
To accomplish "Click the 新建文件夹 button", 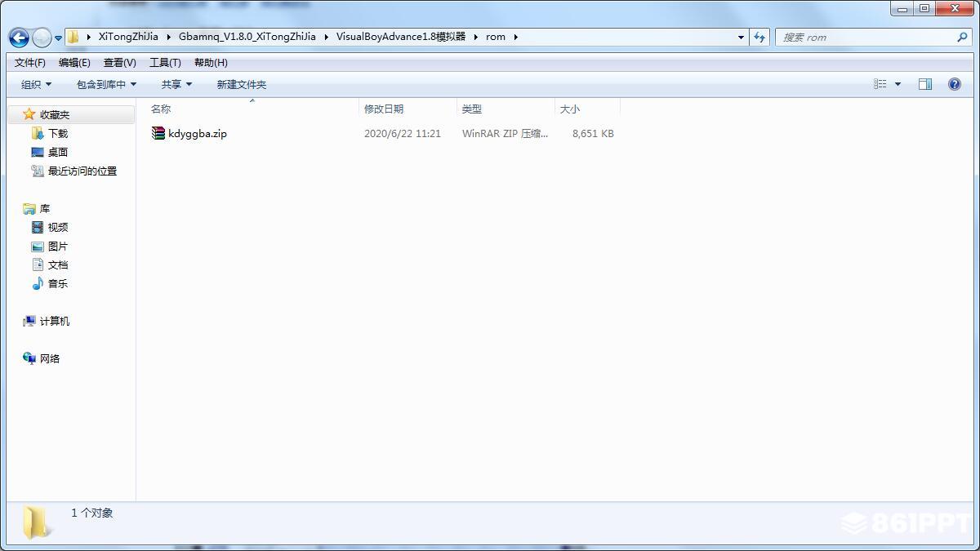I will pyautogui.click(x=242, y=84).
